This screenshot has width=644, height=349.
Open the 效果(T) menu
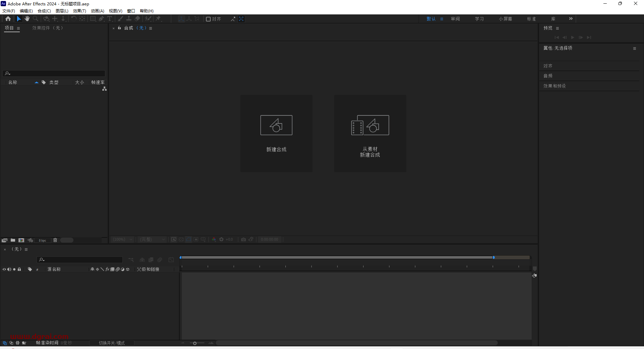pos(79,11)
